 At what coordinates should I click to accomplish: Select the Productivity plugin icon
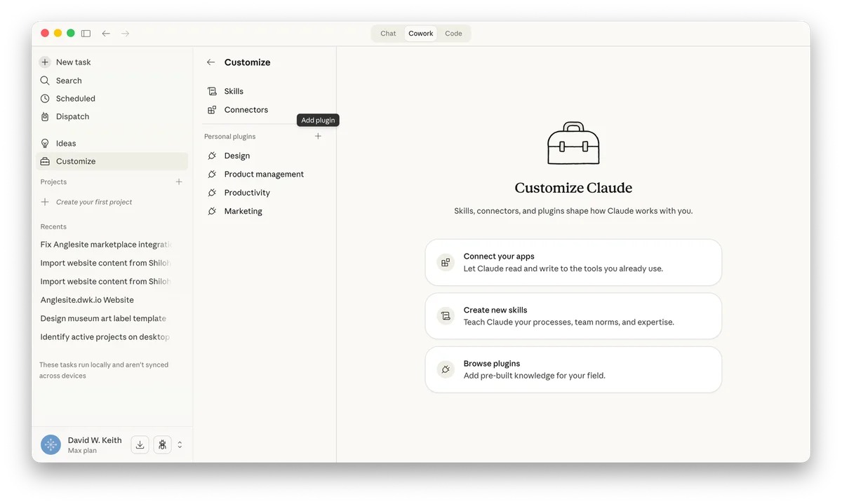click(x=212, y=192)
